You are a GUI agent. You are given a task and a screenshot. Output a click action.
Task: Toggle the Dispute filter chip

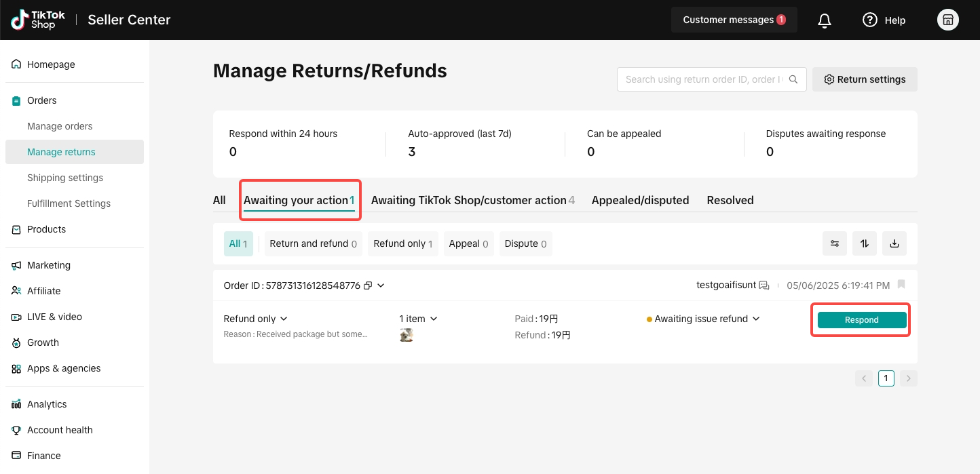[525, 243]
